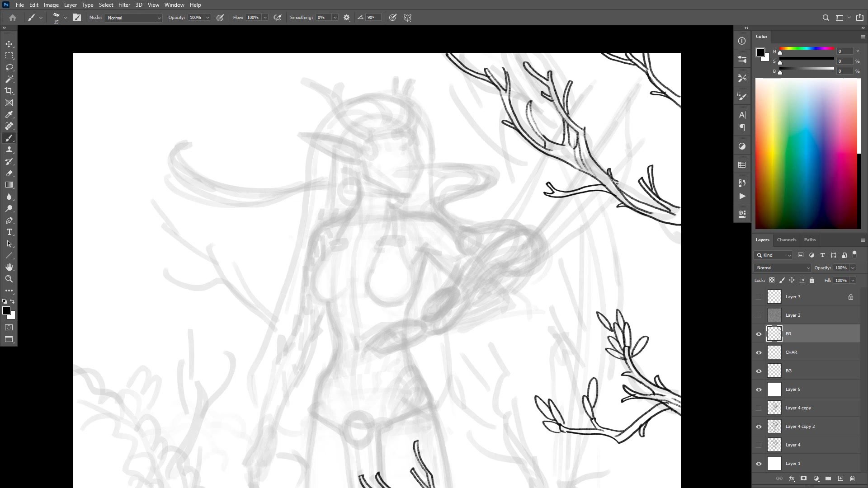This screenshot has width=868, height=488.
Task: Click the brush Opacity value field
Action: tap(195, 18)
